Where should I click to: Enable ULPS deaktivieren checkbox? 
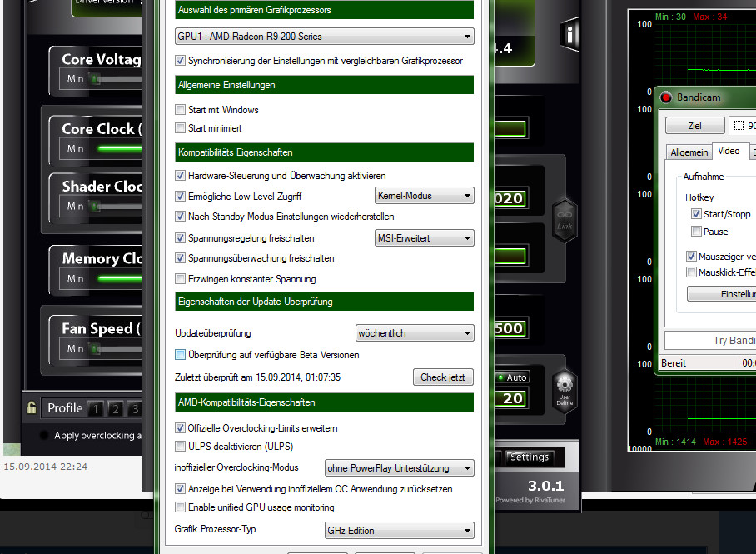tap(181, 446)
